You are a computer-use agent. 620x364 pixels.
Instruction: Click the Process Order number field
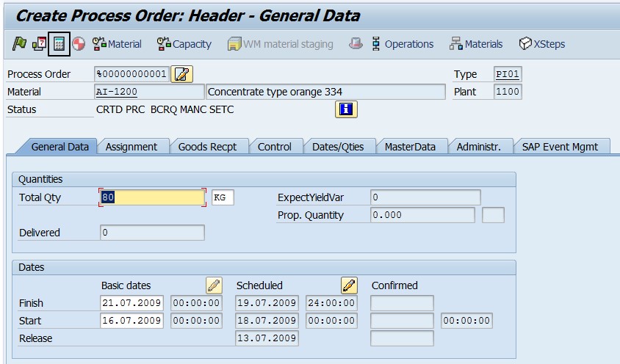point(131,74)
